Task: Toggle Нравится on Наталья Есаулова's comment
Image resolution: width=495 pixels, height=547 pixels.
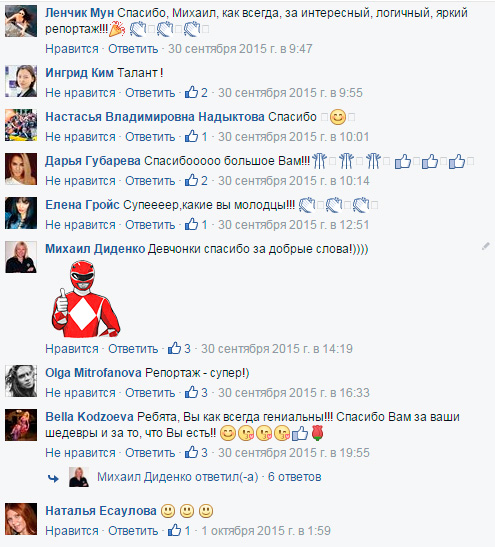Action: coord(72,530)
